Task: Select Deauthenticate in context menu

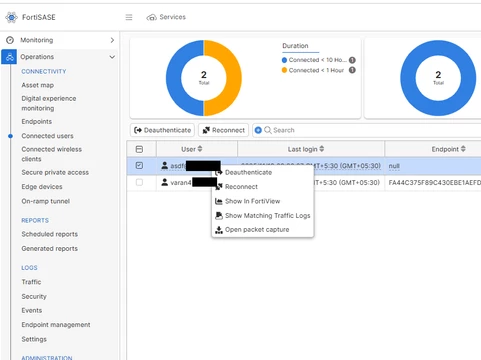Action: pyautogui.click(x=248, y=172)
